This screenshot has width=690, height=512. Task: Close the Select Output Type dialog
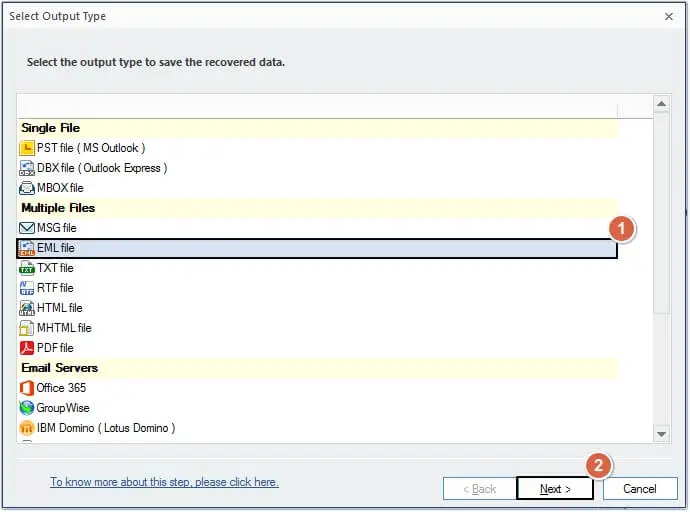669,17
